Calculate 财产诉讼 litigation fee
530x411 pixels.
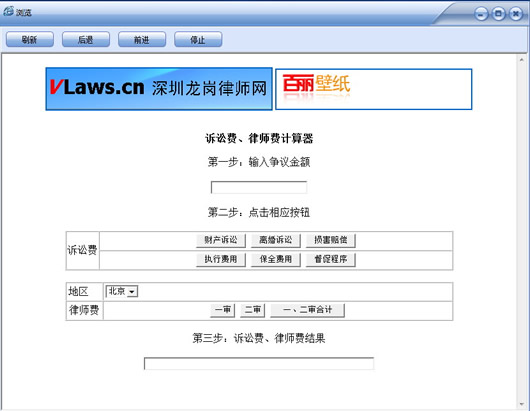(221, 240)
